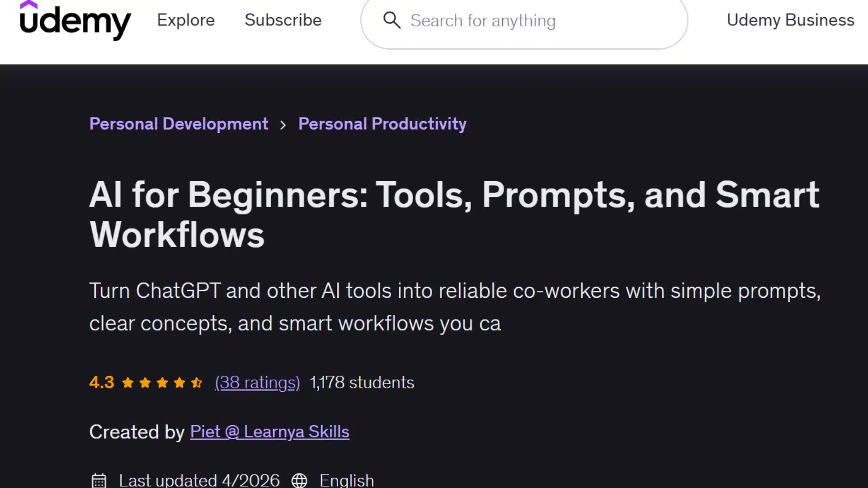Click the 1,178 students text
This screenshot has height=488, width=868.
(x=362, y=383)
